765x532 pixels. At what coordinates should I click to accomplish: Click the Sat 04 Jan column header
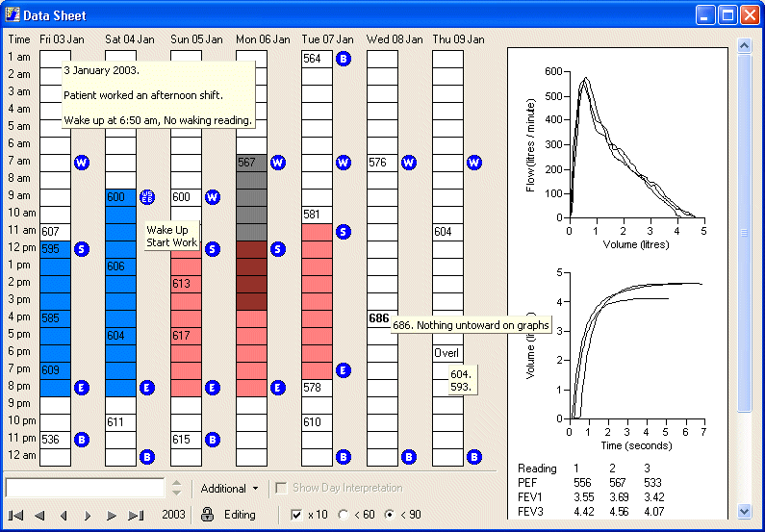point(129,39)
